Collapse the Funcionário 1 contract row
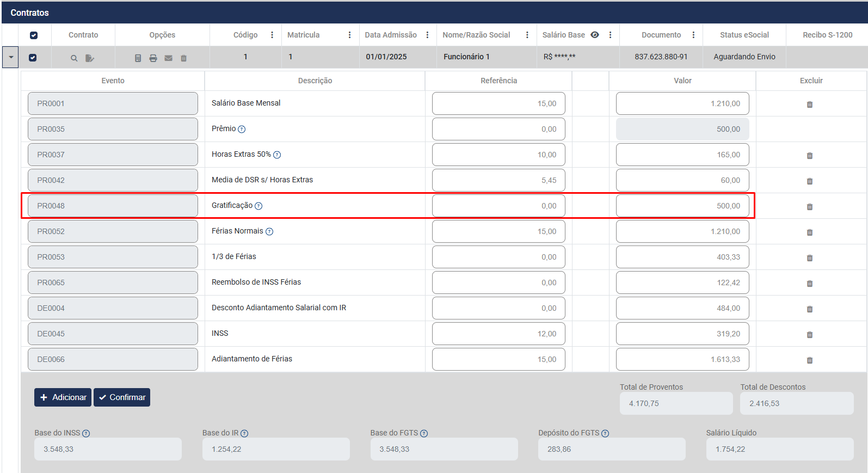This screenshot has width=868, height=473. pos(10,57)
